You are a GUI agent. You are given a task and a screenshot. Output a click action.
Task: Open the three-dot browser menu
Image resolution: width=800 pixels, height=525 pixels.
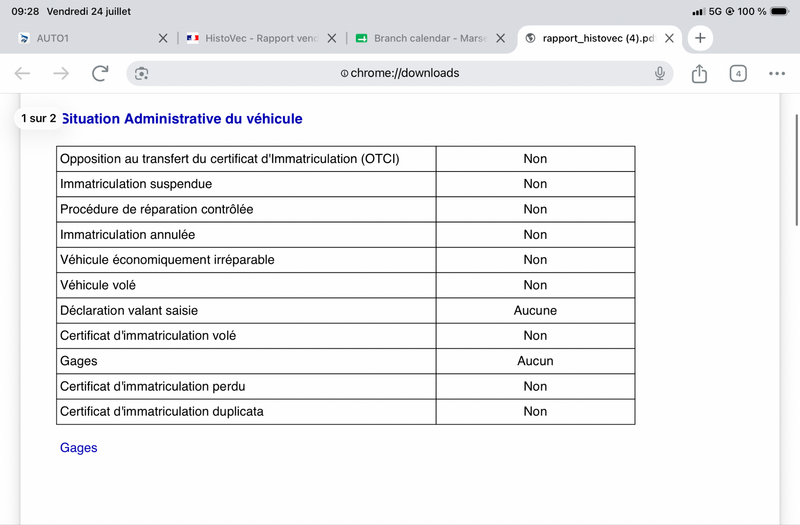[777, 73]
